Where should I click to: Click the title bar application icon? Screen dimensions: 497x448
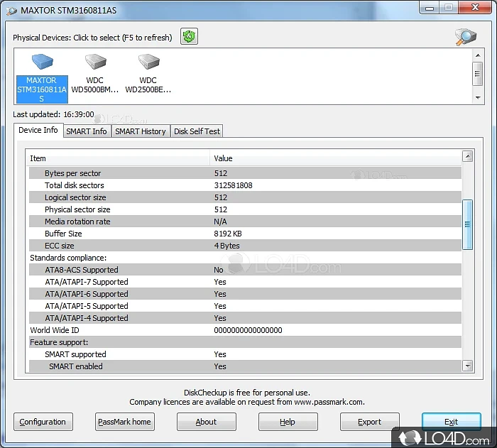coord(12,11)
